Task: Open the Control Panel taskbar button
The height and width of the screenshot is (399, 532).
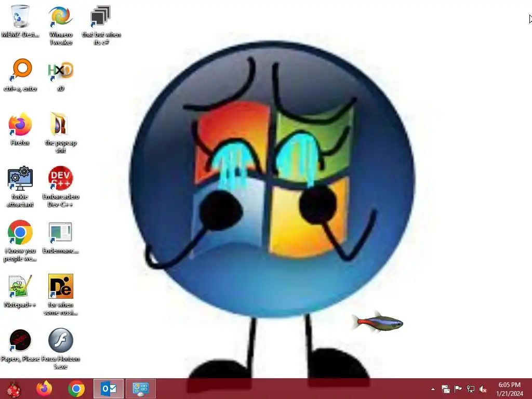Action: pyautogui.click(x=141, y=389)
